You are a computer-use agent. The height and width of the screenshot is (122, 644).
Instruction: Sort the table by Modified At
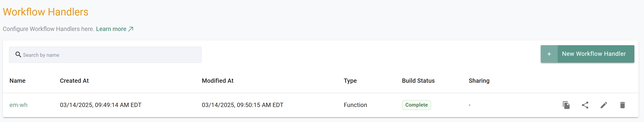coord(217,81)
